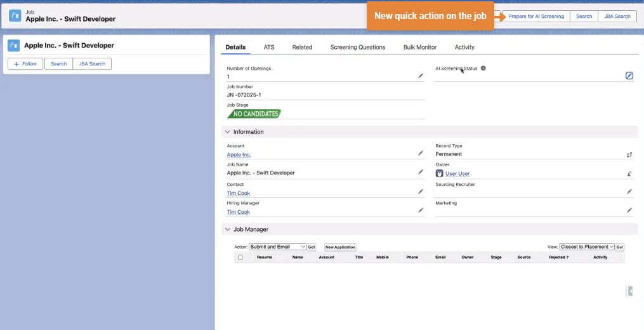This screenshot has width=644, height=330.
Task: Open the Bulk Monitor tab
Action: pyautogui.click(x=419, y=47)
